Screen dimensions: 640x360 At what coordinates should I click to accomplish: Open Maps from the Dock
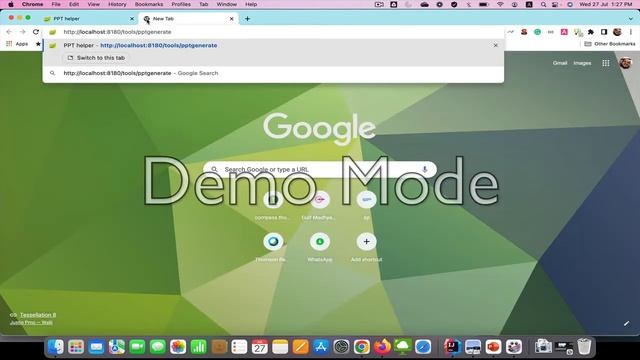117,347
